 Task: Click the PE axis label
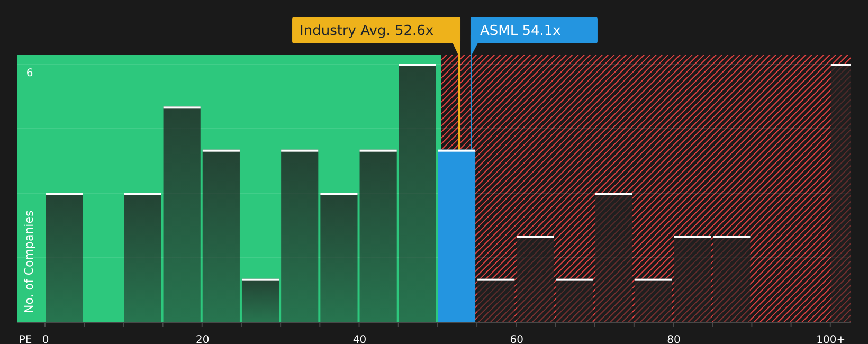click(25, 339)
